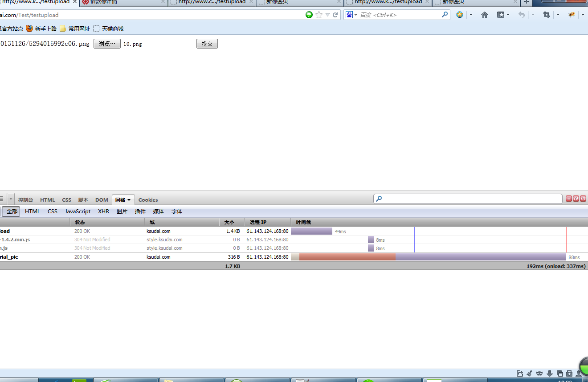This screenshot has height=382, width=588.
Task: Open the 天猫商城 bookmark
Action: pos(108,28)
